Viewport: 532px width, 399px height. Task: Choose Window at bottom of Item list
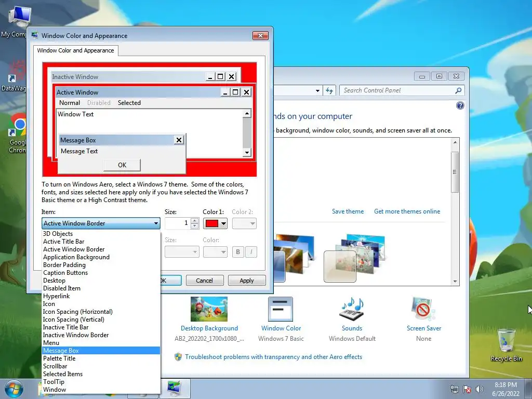click(101, 390)
